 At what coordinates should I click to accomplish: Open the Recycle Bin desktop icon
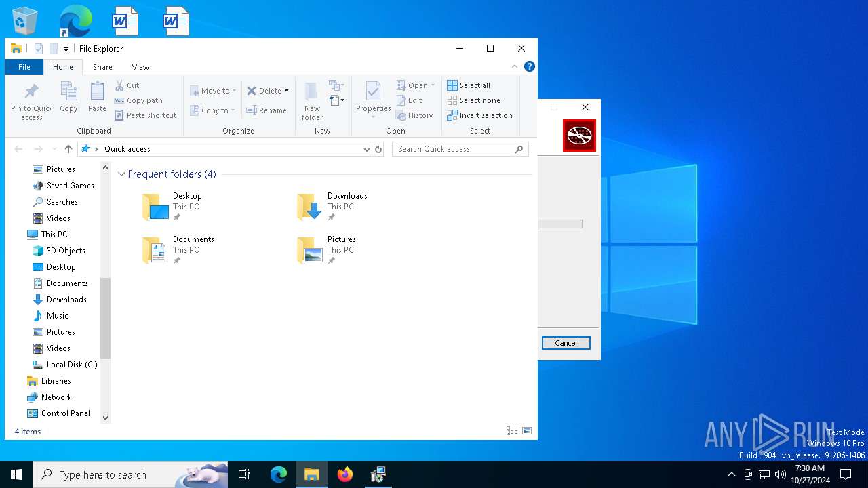click(25, 20)
